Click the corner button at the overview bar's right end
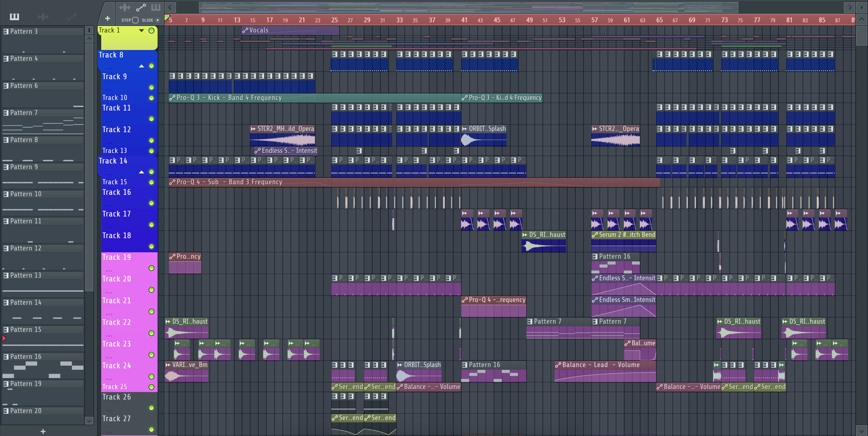 point(861,7)
